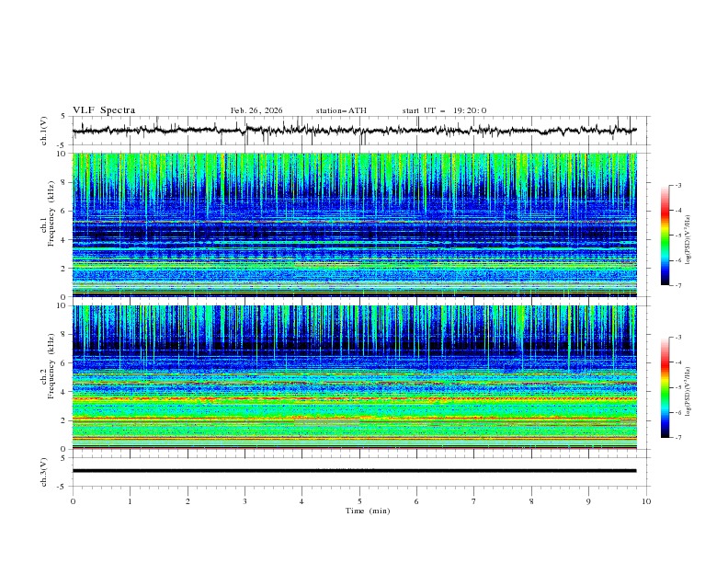
Task: Click the upper PSD color scale bar
Action: [665, 236]
